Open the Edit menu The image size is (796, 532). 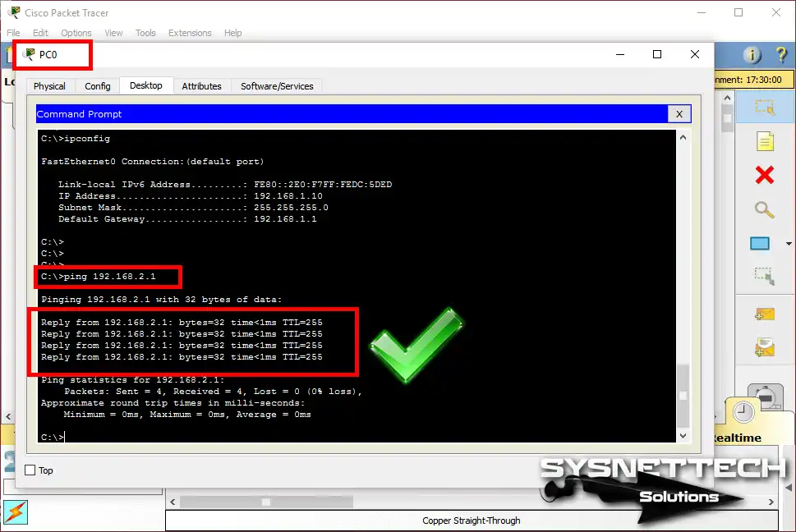(40, 33)
